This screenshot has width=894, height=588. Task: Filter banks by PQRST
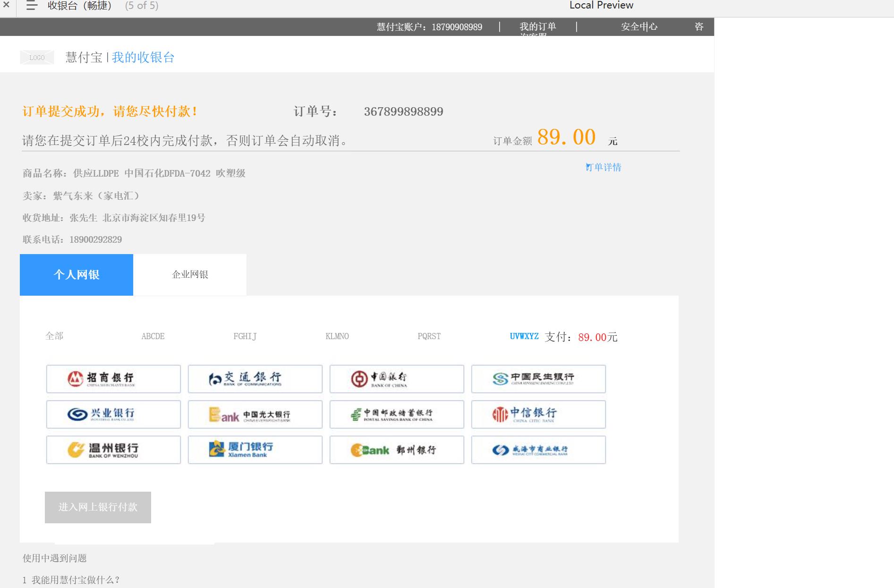coord(429,336)
